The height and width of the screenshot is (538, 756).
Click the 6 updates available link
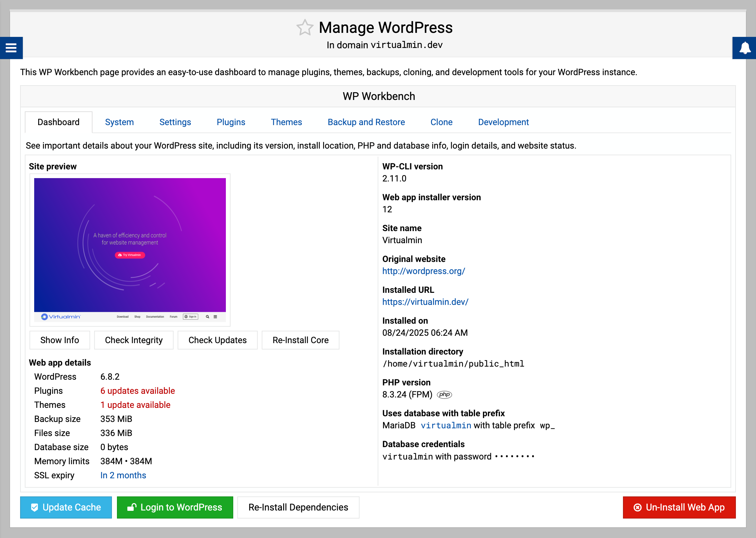tap(138, 391)
